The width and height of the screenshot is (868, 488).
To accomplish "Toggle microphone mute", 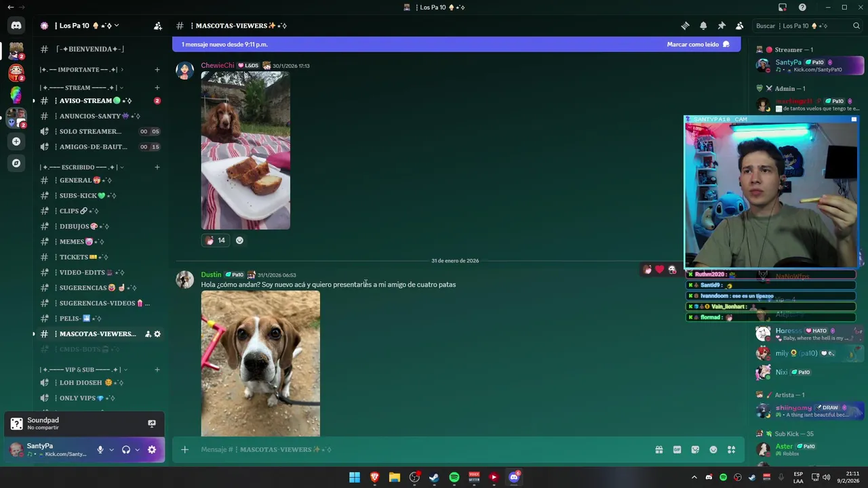I will tap(100, 449).
